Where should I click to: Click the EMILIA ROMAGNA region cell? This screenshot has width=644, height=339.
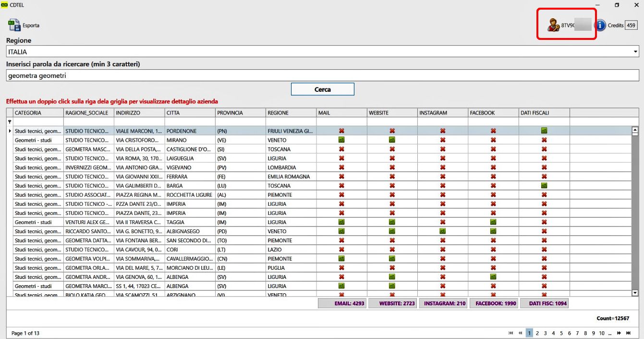(291, 176)
